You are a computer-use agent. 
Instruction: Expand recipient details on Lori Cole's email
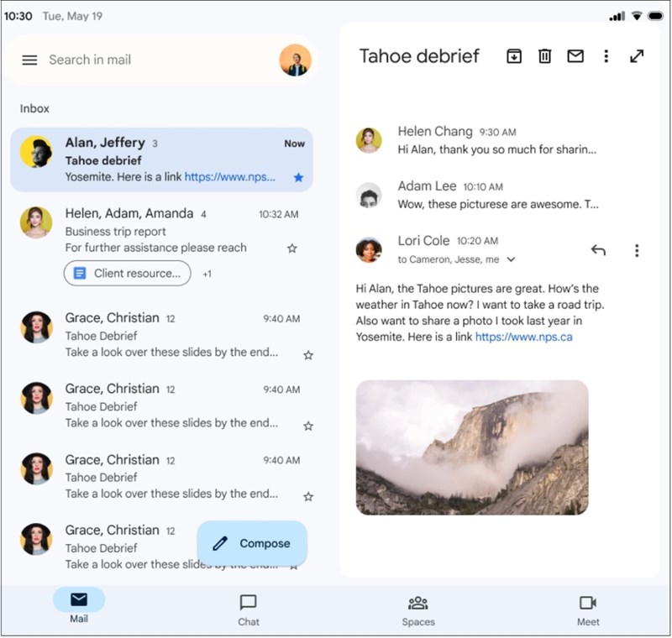[x=511, y=259]
